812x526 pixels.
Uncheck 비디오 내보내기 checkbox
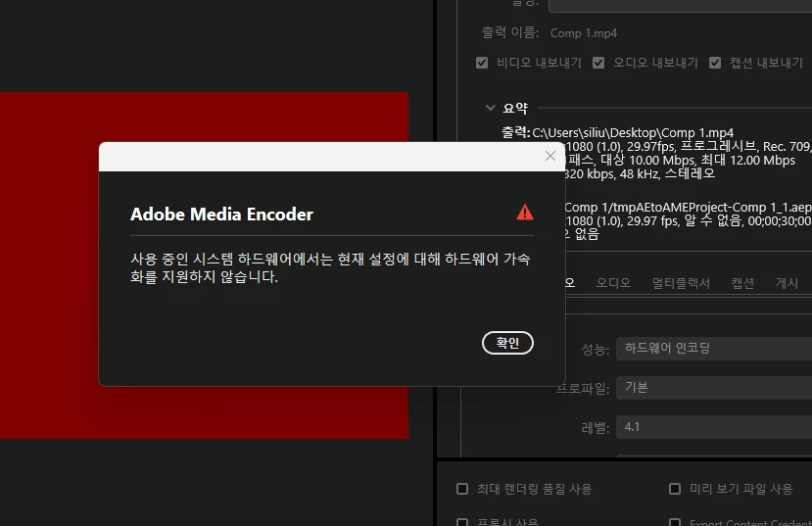click(482, 63)
